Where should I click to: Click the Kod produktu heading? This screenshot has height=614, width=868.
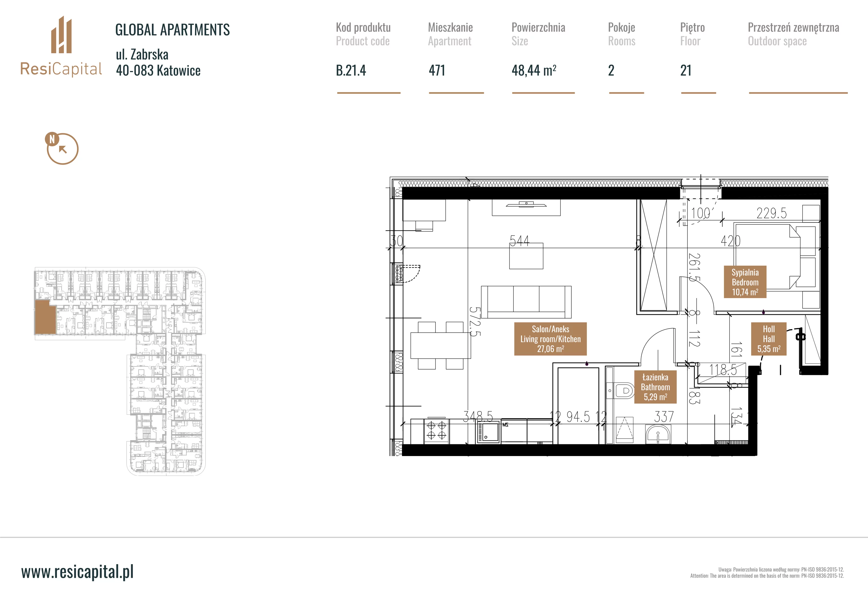coord(363,27)
